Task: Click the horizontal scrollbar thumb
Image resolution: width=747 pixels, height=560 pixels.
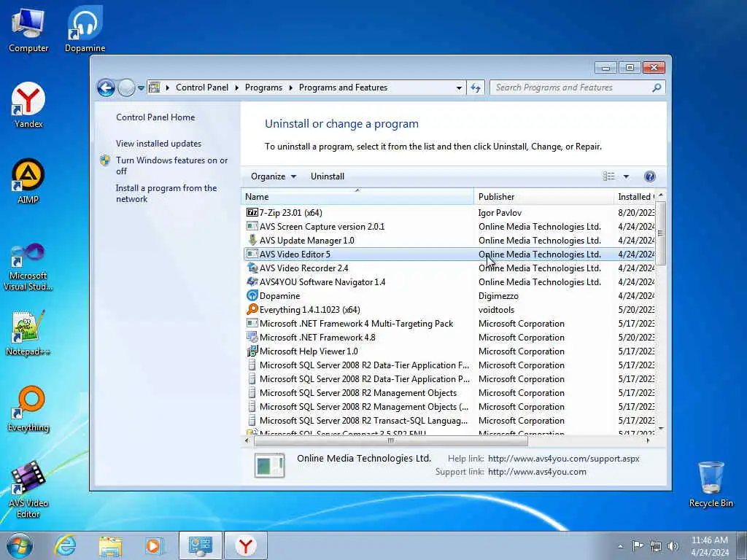Action: [x=391, y=441]
